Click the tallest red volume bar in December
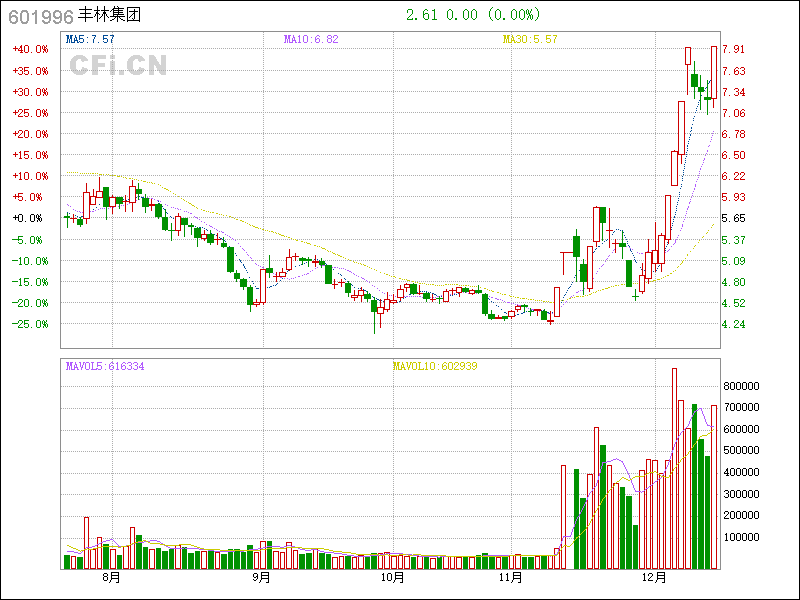The height and width of the screenshot is (600, 800). point(674,468)
